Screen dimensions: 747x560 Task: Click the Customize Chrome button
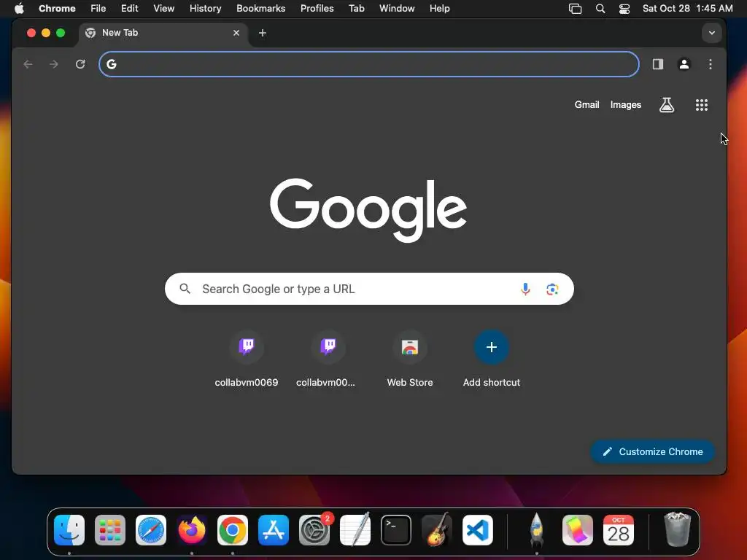point(653,451)
